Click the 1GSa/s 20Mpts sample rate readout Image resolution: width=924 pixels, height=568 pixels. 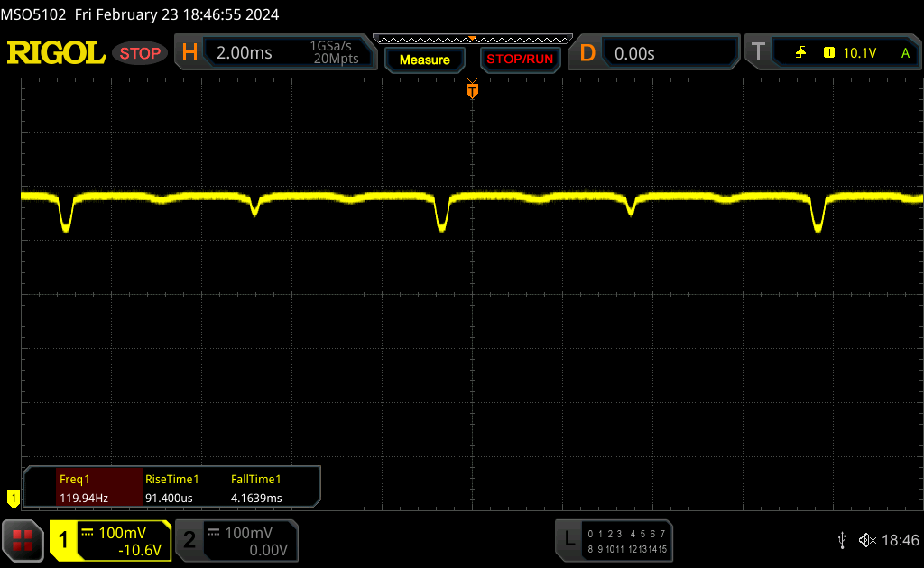335,52
